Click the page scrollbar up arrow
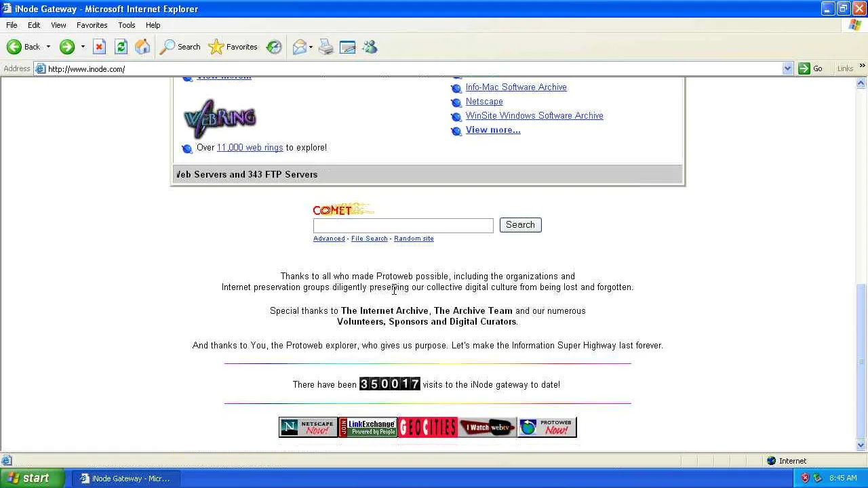 (861, 83)
